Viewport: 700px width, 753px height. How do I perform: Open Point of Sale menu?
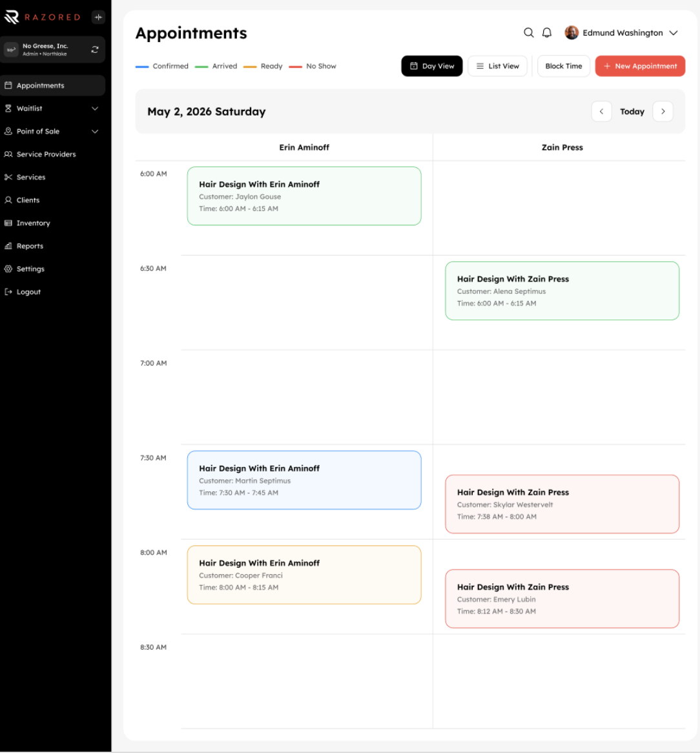(38, 132)
